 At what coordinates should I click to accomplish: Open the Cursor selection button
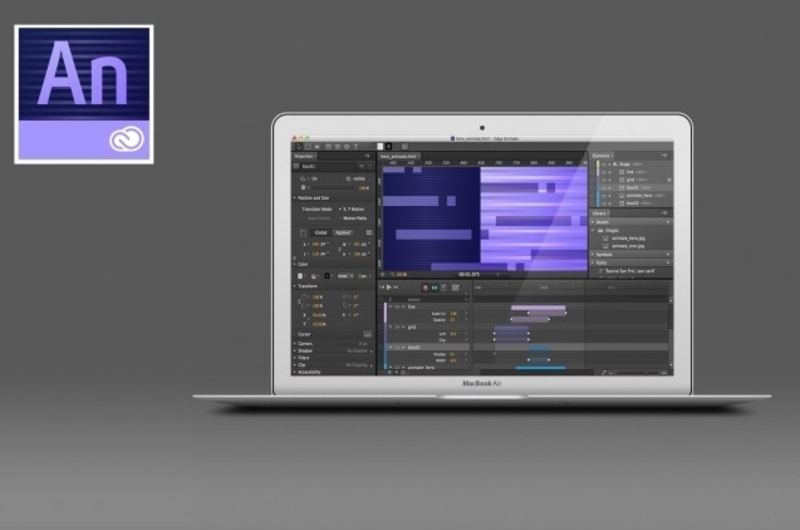(x=367, y=334)
